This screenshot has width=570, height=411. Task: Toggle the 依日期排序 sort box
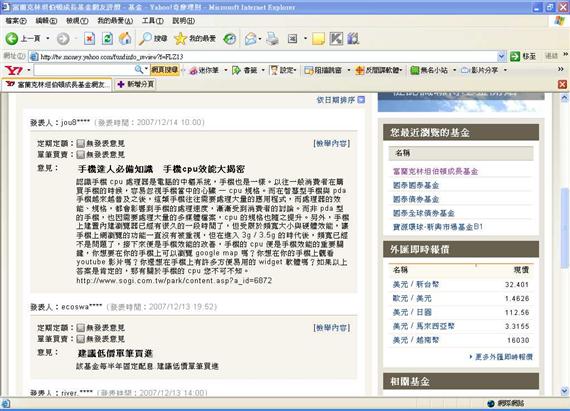[361, 100]
